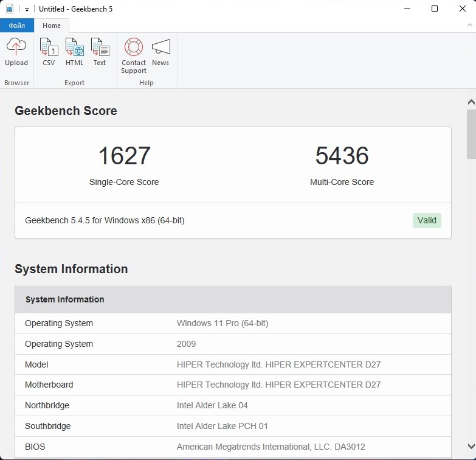Click the scrollbar up arrow
Screen dimensions: 476x460
pyautogui.click(x=471, y=102)
